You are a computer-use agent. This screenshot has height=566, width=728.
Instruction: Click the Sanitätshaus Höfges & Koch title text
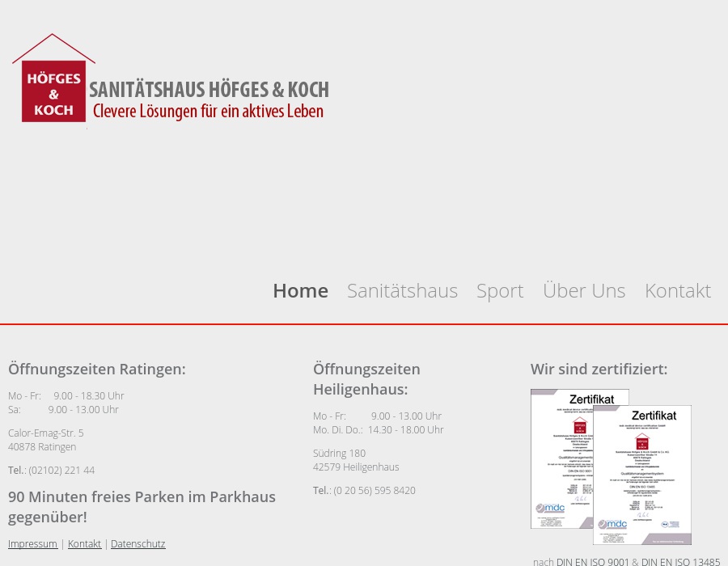click(209, 90)
